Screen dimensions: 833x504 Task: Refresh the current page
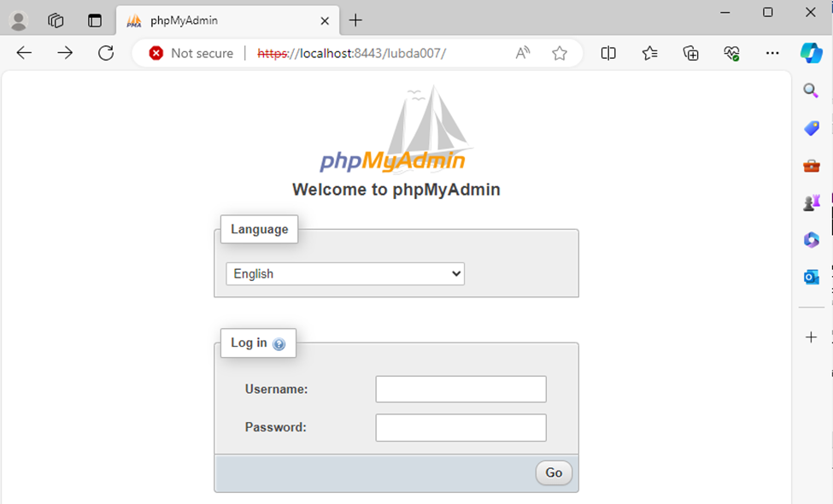point(106,53)
